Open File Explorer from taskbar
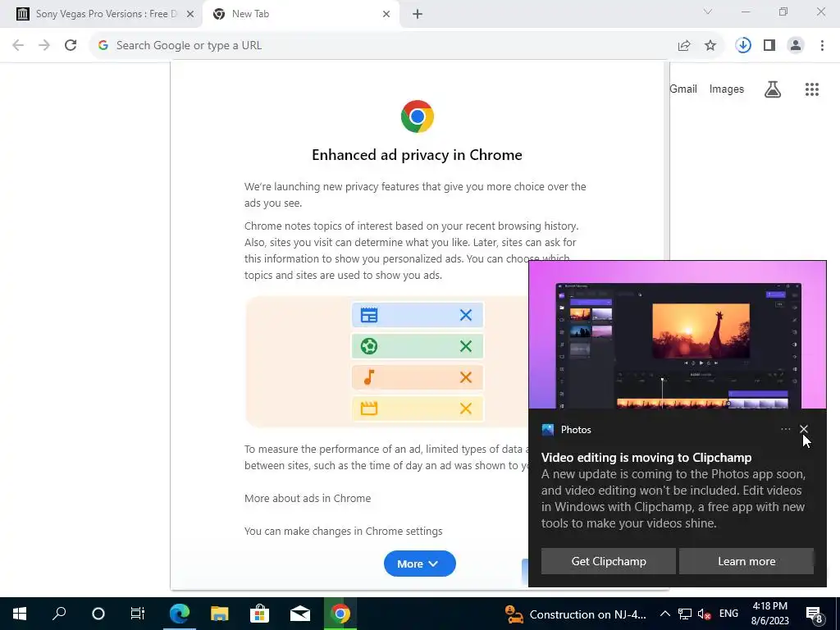Image resolution: width=840 pixels, height=630 pixels. (220, 614)
